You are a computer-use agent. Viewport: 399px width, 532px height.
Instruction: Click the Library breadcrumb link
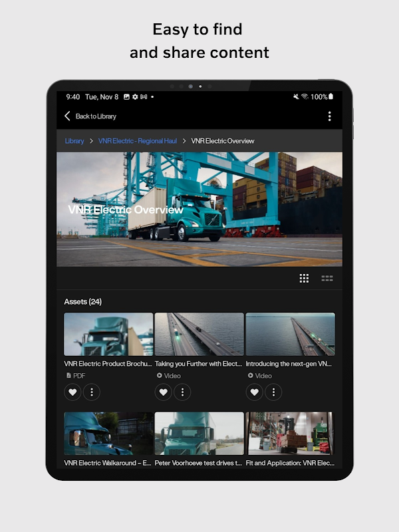pos(74,141)
